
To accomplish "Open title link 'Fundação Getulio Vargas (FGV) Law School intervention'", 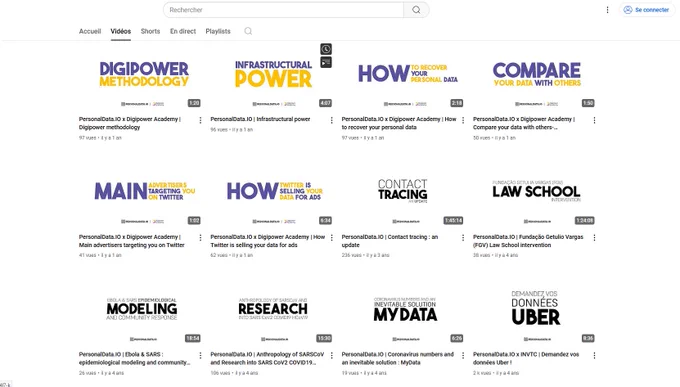I will [528, 241].
